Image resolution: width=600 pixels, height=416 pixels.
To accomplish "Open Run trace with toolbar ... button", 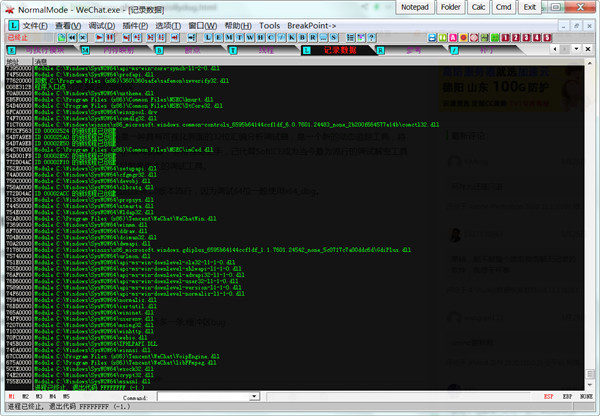I will 323,38.
